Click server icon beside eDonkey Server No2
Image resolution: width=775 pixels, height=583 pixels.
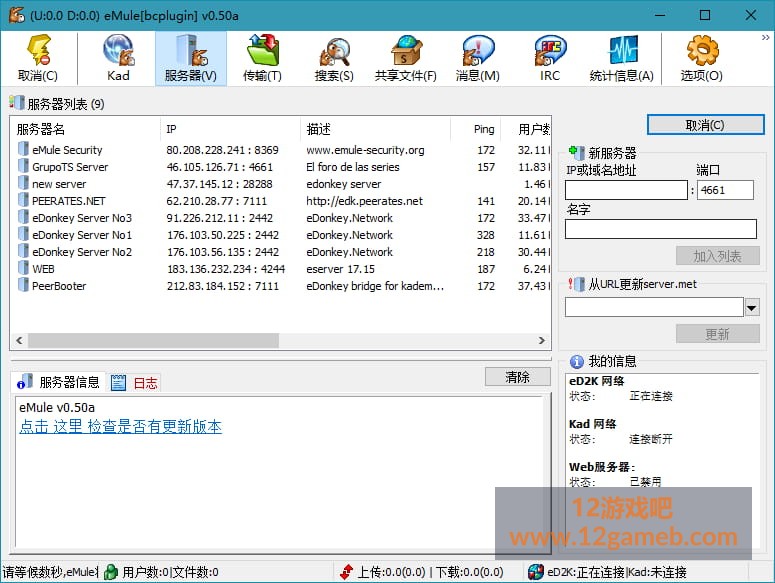pyautogui.click(x=23, y=251)
